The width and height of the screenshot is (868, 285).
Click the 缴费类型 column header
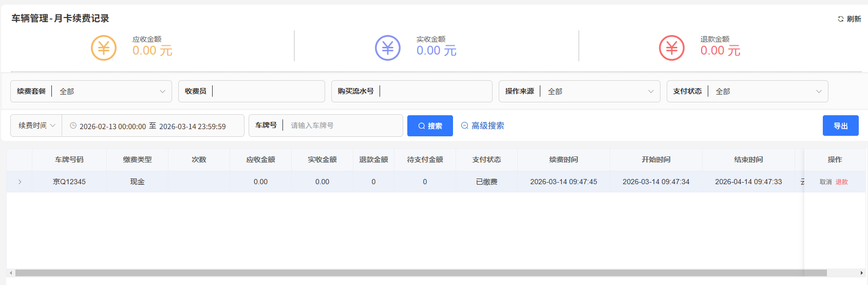point(137,159)
